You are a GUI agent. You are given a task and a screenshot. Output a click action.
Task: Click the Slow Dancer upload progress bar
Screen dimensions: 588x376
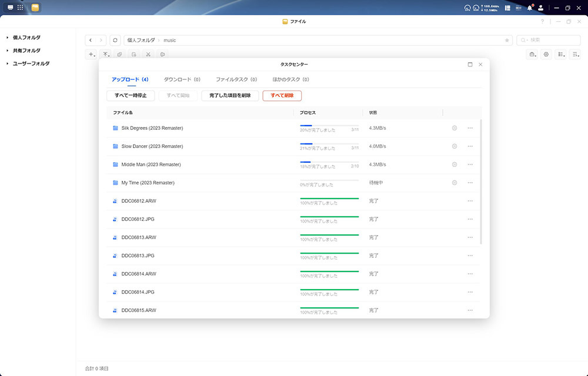coord(329,143)
